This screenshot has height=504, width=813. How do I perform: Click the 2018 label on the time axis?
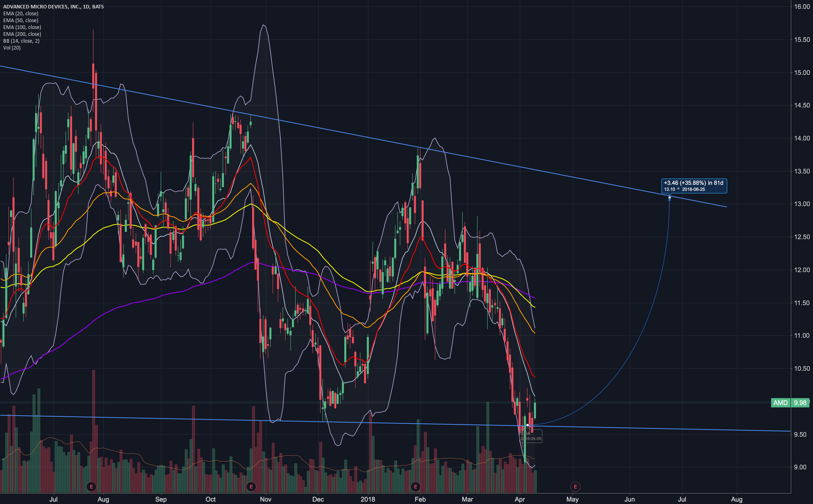pos(368,499)
